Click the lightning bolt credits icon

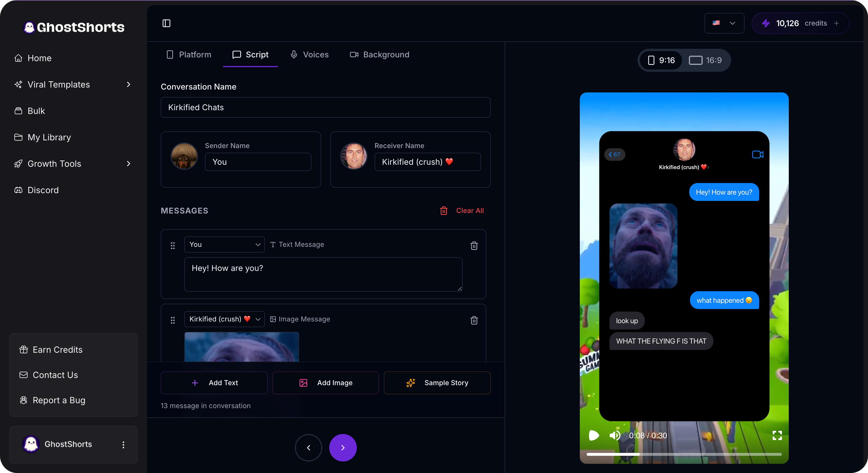(766, 23)
